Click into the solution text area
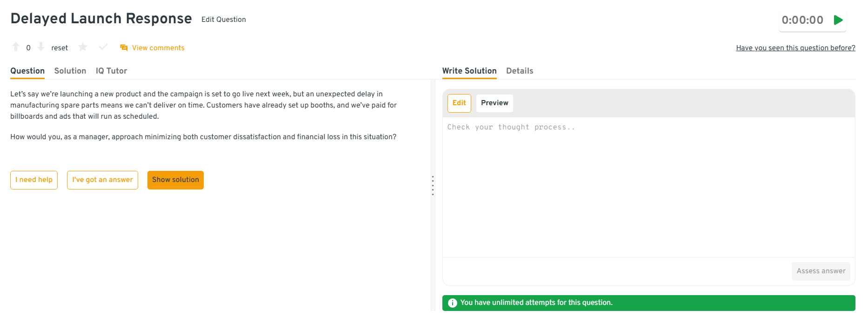 pos(648,186)
